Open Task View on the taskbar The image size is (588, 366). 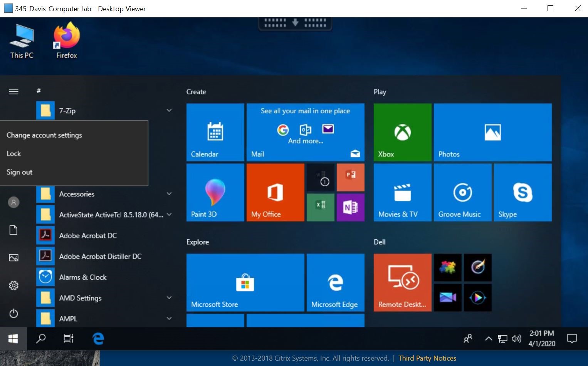68,339
